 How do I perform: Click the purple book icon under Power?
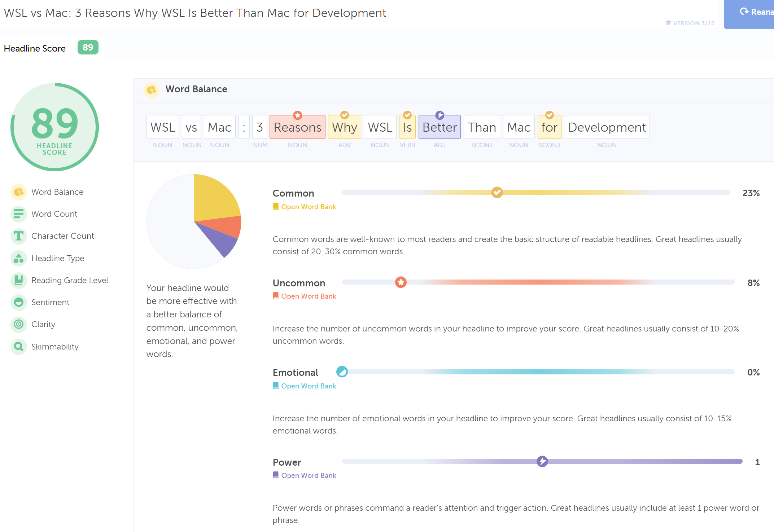point(276,475)
